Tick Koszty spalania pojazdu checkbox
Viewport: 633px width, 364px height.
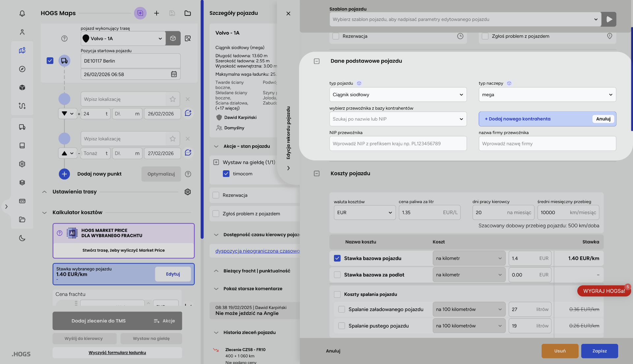[337, 294]
